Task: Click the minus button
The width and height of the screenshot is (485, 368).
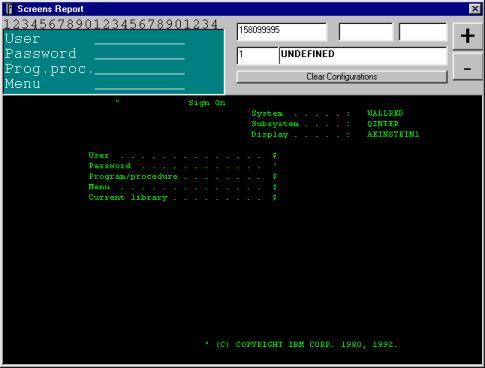Action: point(467,68)
